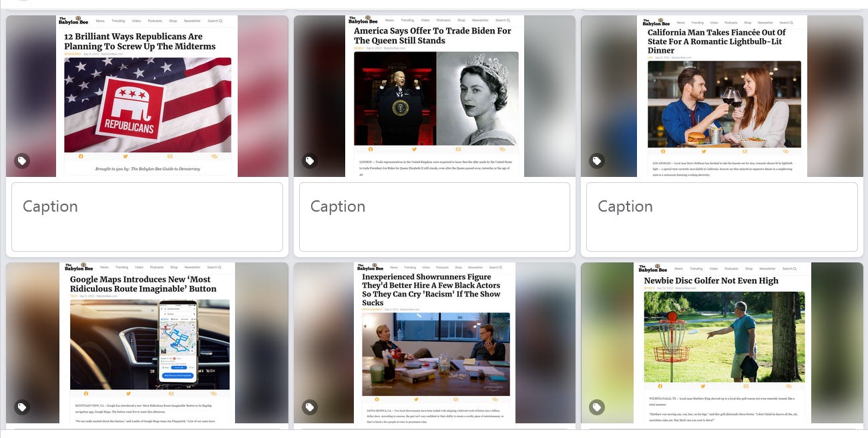
Task: Click the tag icon on the Biden Queen trade image
Action: click(x=310, y=161)
